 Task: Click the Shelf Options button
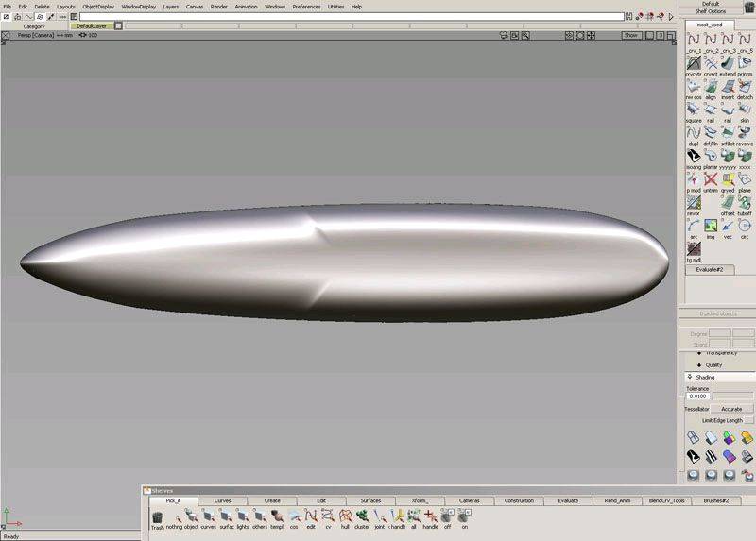pos(718,11)
